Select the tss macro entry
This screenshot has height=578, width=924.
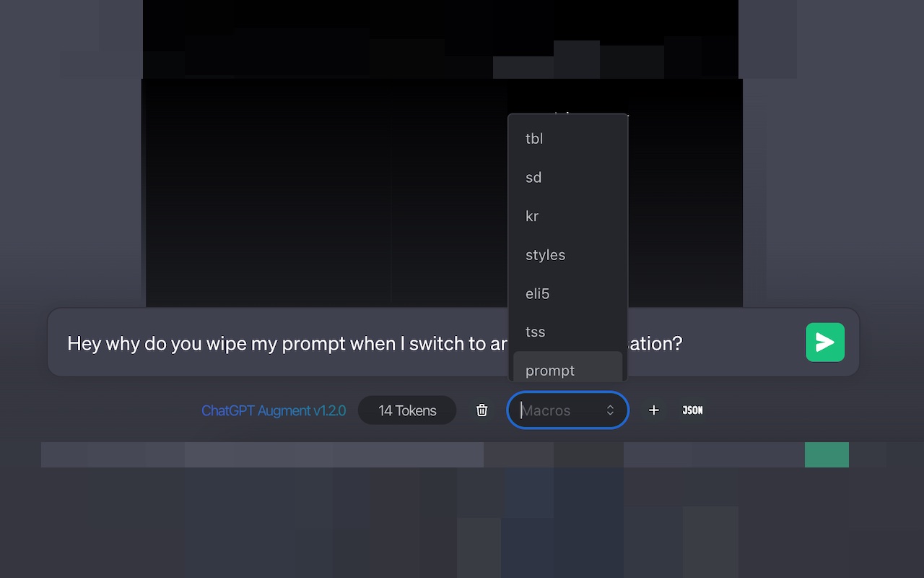[x=568, y=332]
